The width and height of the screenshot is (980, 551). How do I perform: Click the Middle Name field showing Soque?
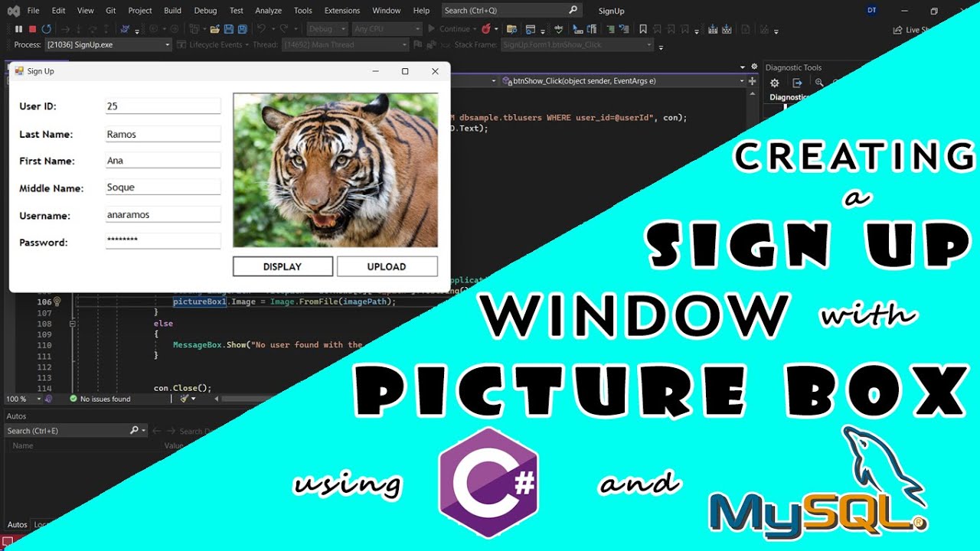coord(163,187)
